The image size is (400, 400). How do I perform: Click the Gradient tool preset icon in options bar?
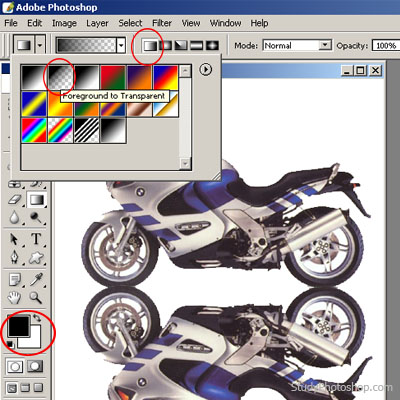pos(24,45)
